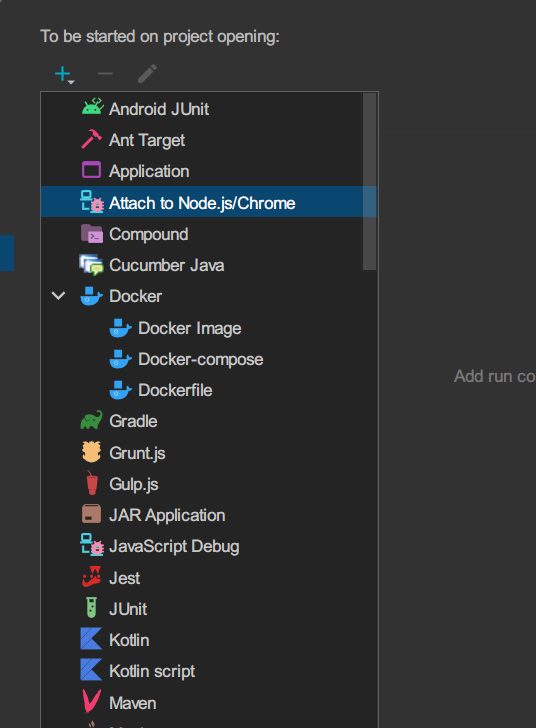Click the JAR Application archive icon
The width and height of the screenshot is (536, 728).
[x=92, y=514]
